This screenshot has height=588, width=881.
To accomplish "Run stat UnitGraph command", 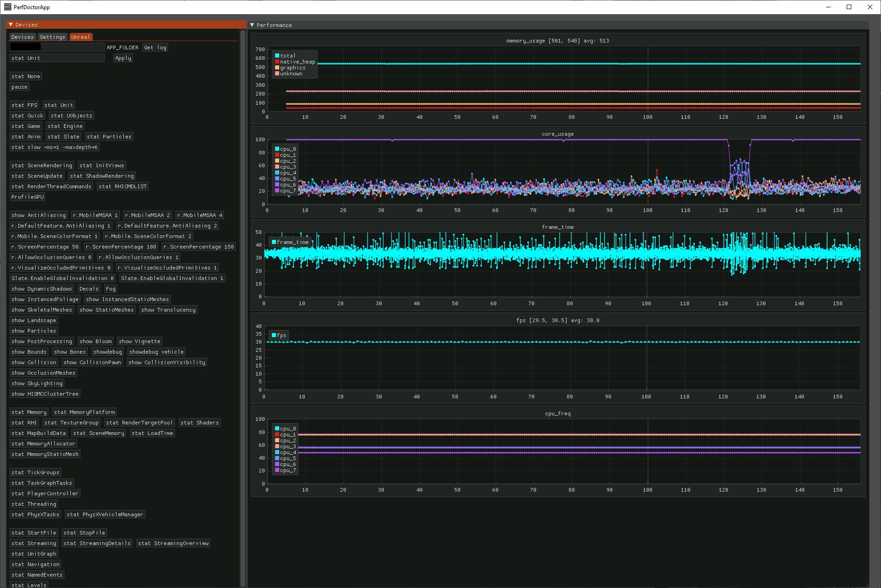I will point(34,554).
